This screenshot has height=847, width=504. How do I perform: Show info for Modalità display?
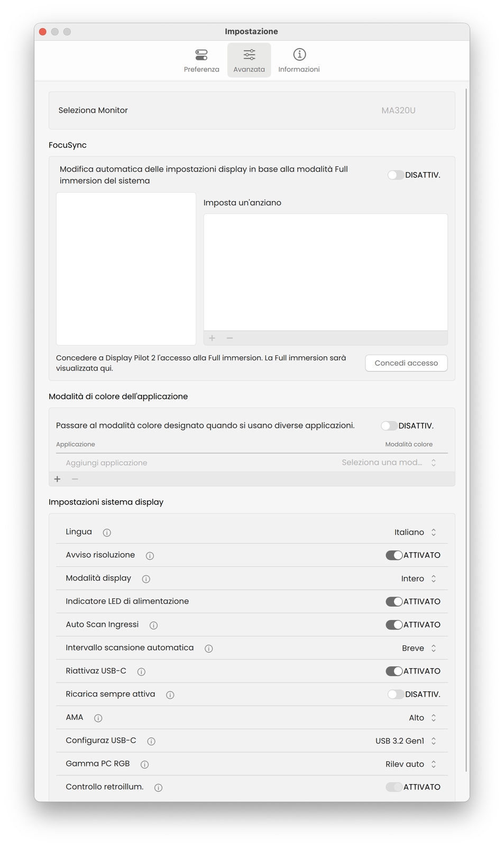point(146,579)
